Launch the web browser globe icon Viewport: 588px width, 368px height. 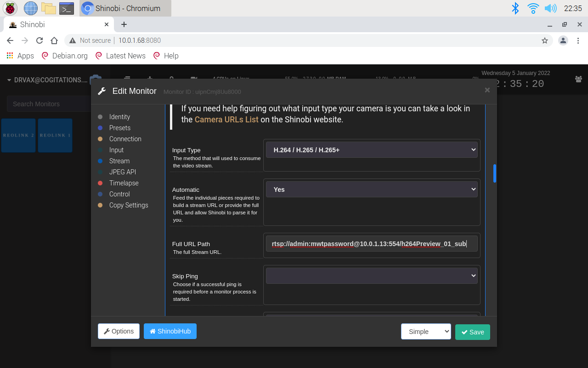(30, 8)
